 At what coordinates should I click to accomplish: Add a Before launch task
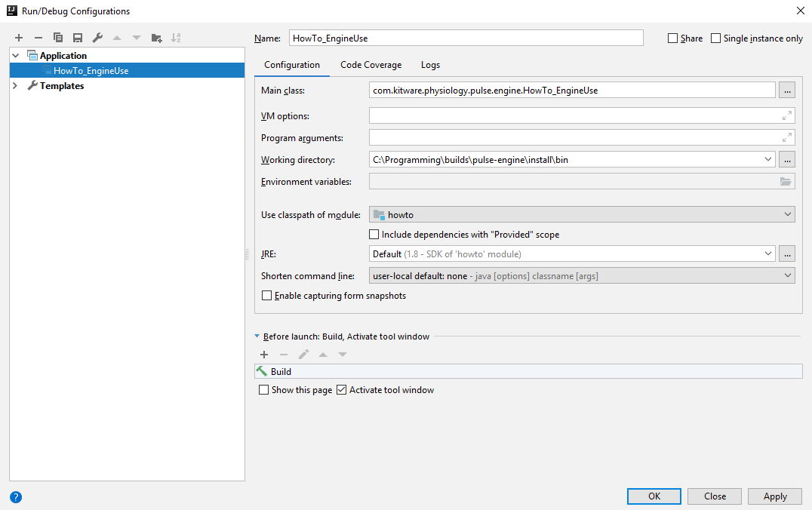click(264, 355)
